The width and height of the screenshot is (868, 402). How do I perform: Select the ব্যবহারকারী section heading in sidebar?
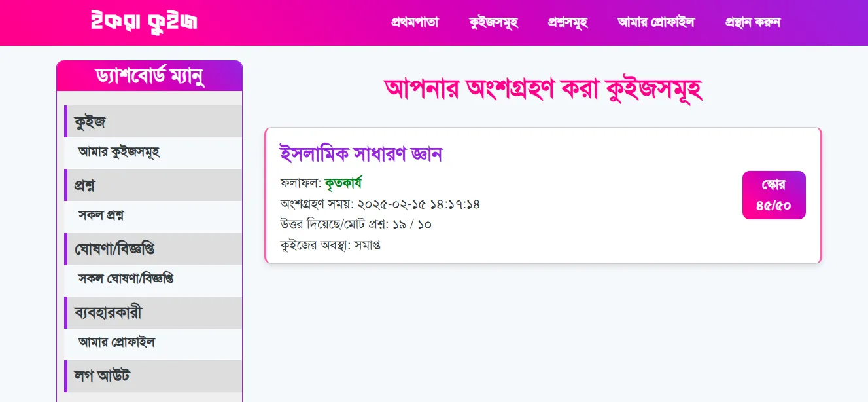(x=108, y=312)
